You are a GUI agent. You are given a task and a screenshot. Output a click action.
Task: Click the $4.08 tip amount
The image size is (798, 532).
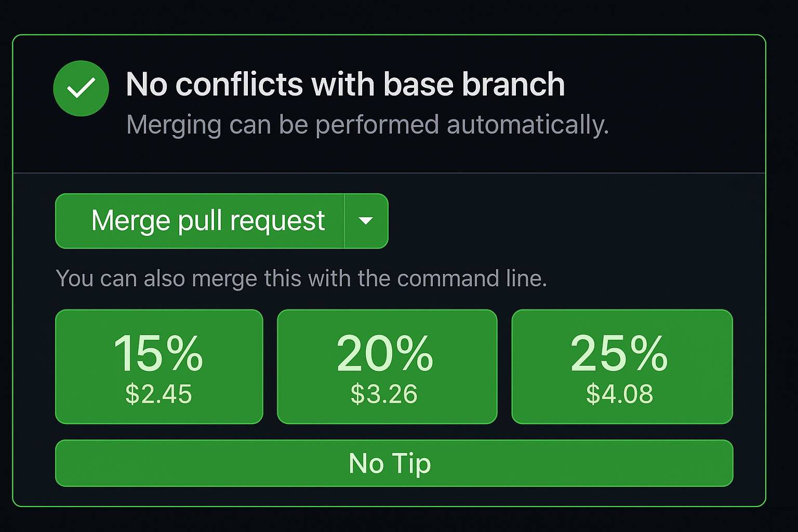619,394
